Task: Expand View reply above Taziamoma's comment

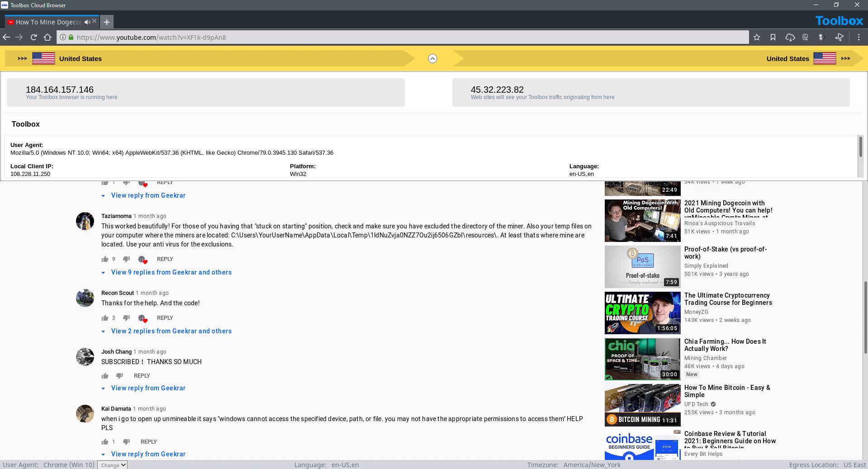Action: tap(148, 195)
